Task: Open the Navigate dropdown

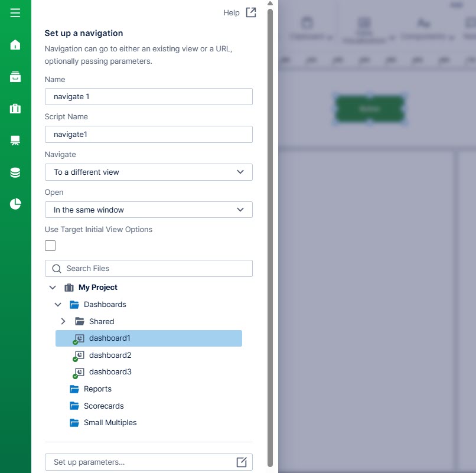Action: click(x=148, y=172)
